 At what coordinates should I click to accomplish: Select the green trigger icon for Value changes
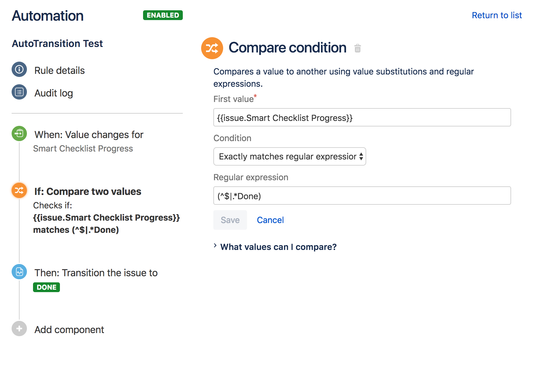tap(19, 134)
